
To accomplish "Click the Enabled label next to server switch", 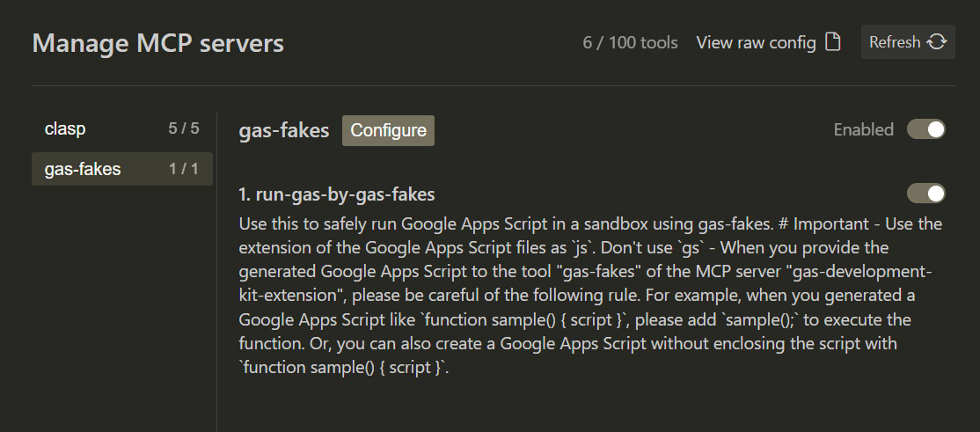I will point(863,129).
